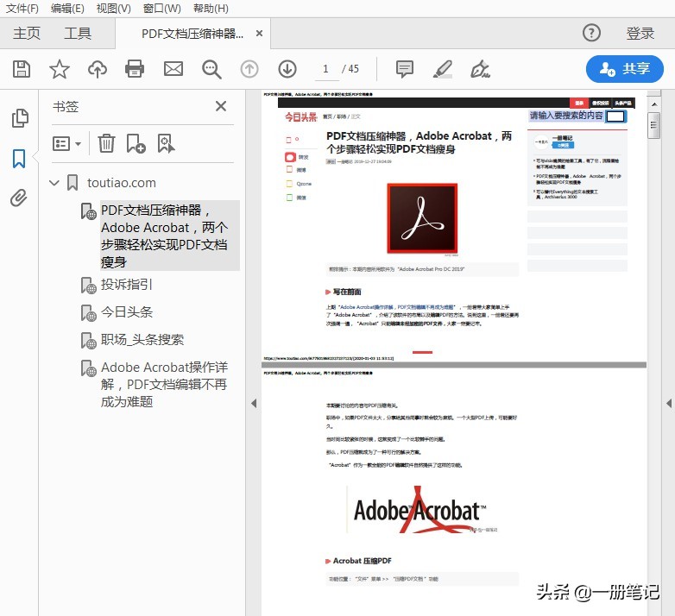This screenshot has height=616, width=675.
Task: Click the blue 共享 share button
Action: tap(625, 69)
